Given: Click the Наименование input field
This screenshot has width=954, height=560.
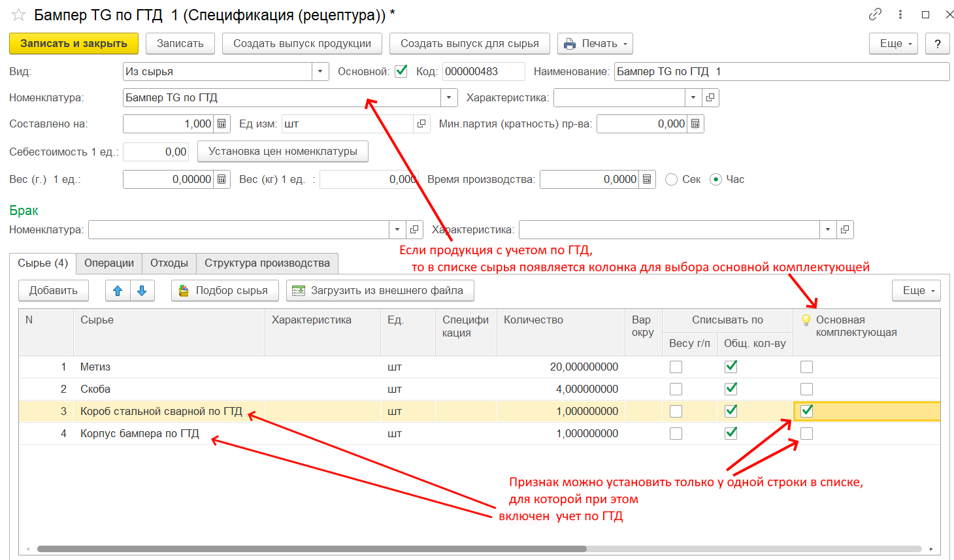Looking at the screenshot, I should [x=781, y=72].
